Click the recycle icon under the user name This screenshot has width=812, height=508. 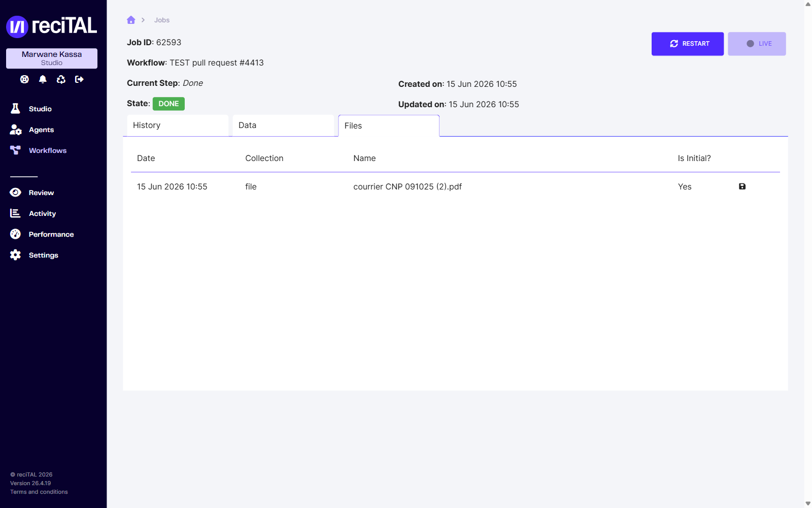click(61, 79)
